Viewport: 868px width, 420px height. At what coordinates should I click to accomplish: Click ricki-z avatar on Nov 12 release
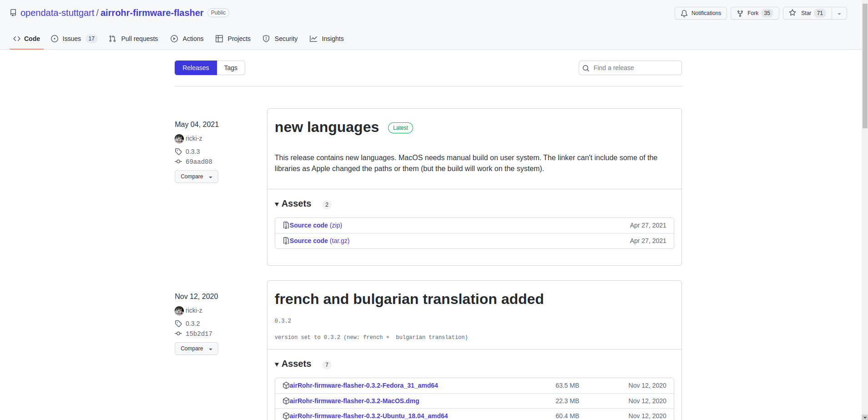point(179,310)
